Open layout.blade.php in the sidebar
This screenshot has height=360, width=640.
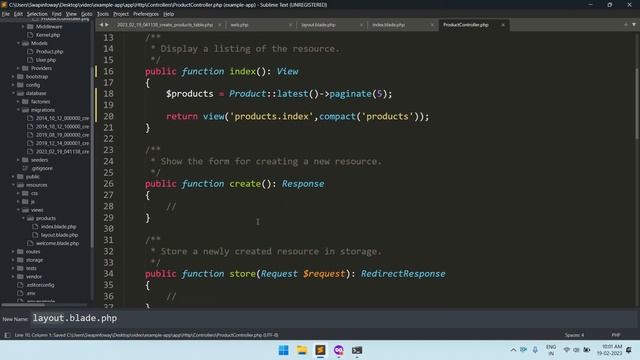59,235
